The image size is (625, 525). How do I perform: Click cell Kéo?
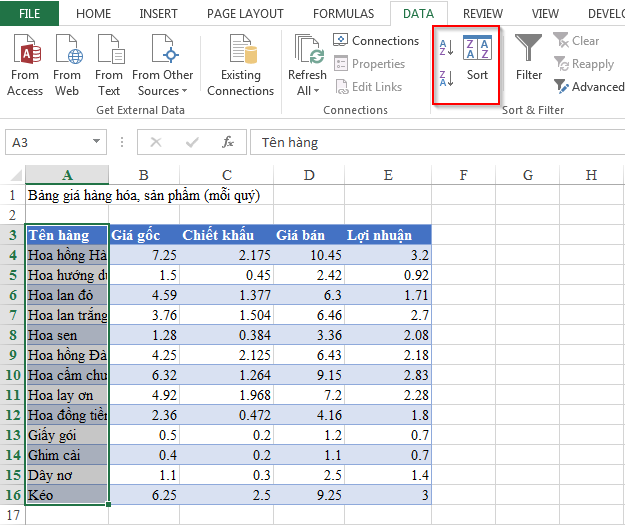[x=67, y=495]
